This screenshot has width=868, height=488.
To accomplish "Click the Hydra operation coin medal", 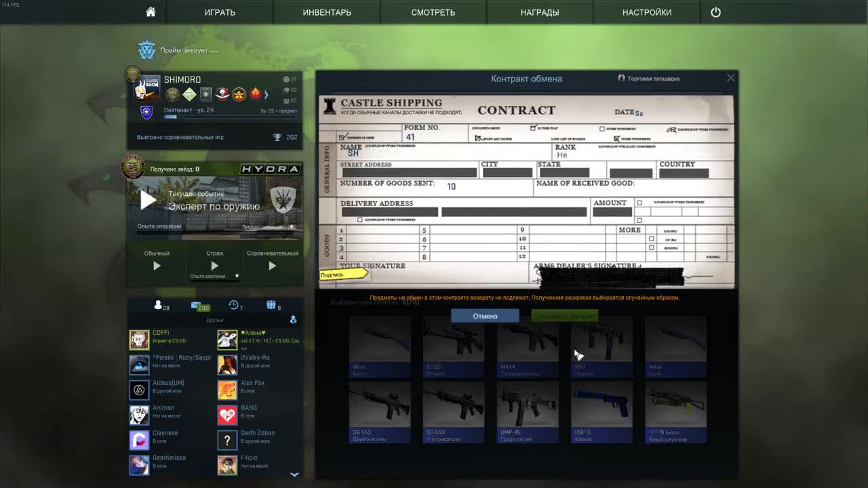I will point(132,167).
